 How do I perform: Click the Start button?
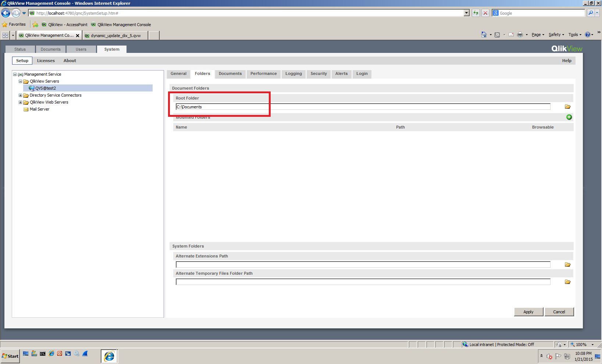click(10, 356)
